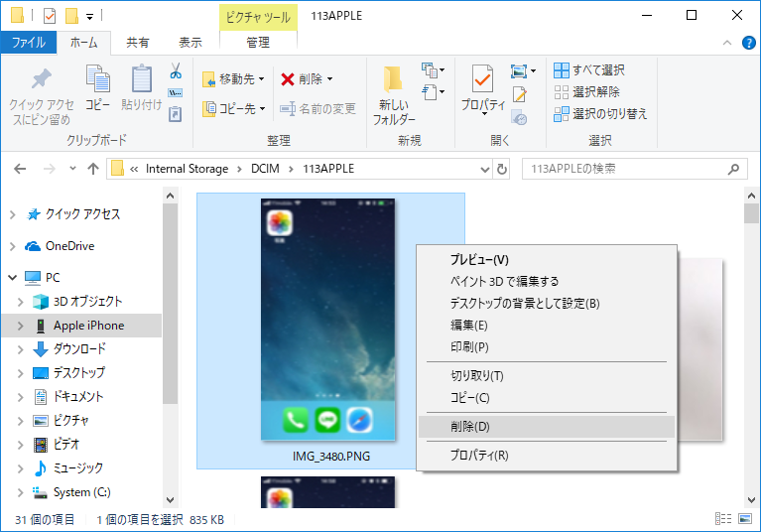
Task: Collapse the ribbon with the chevron
Action: 728,42
